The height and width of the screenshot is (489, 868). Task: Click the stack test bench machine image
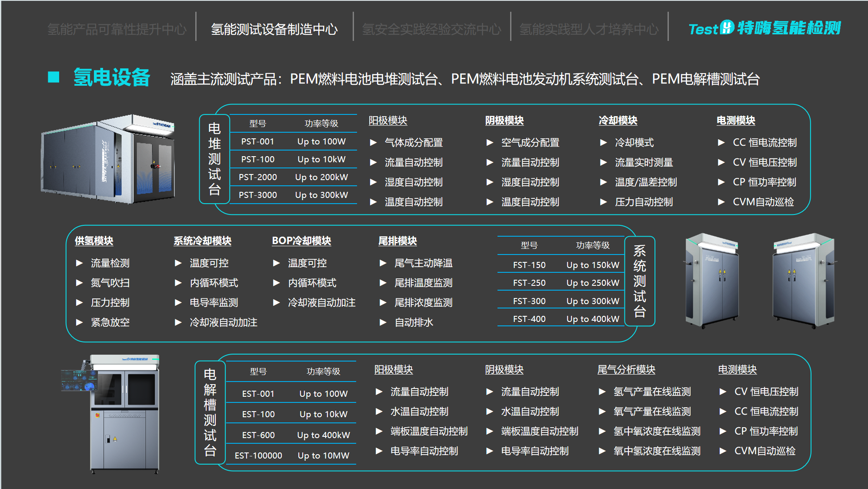[x=108, y=160]
